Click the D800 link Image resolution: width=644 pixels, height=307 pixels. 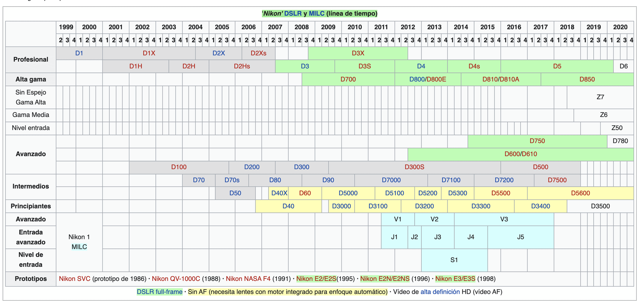pos(417,79)
